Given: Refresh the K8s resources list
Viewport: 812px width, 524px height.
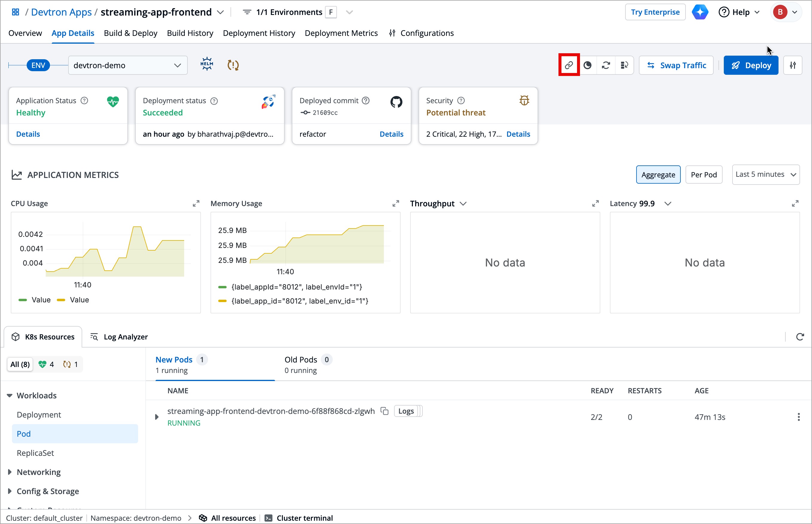Looking at the screenshot, I should (800, 336).
